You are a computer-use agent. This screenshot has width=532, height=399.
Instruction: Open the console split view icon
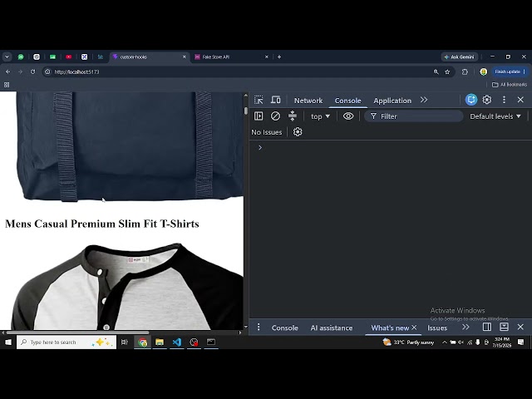292,116
